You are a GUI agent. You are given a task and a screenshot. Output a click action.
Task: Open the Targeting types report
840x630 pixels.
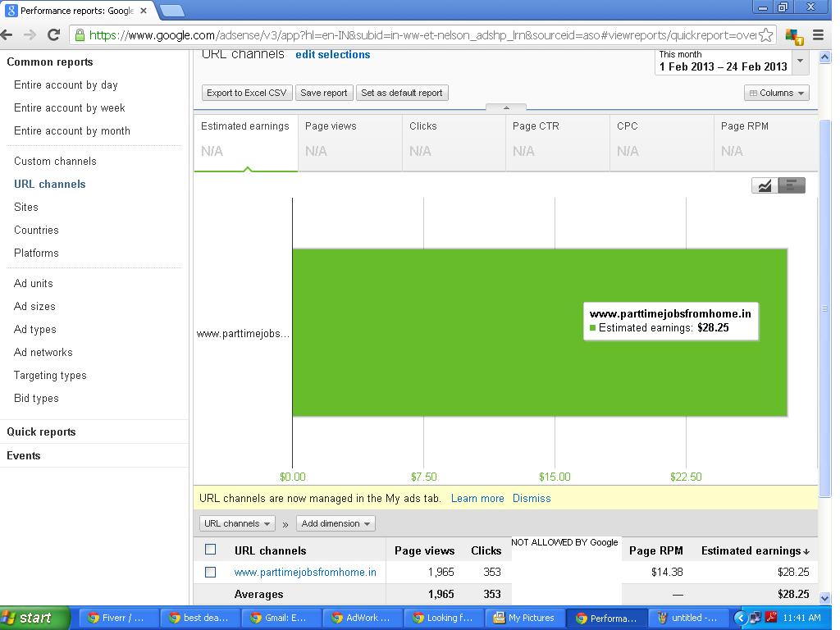[50, 376]
